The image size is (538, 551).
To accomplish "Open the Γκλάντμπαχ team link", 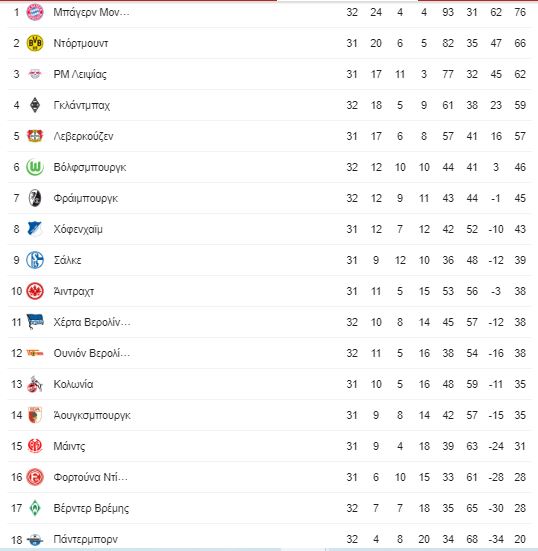I will 82,105.
